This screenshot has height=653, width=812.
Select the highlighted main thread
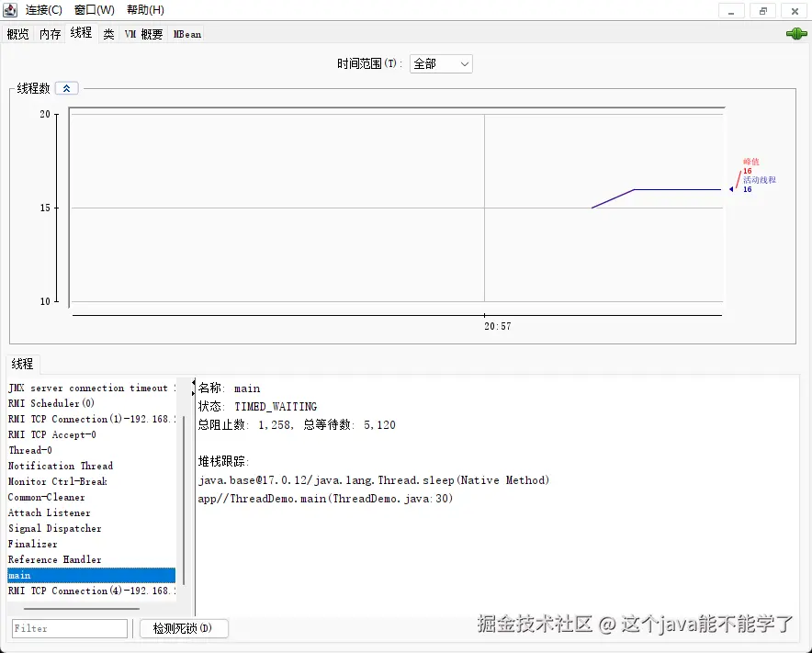click(x=92, y=575)
